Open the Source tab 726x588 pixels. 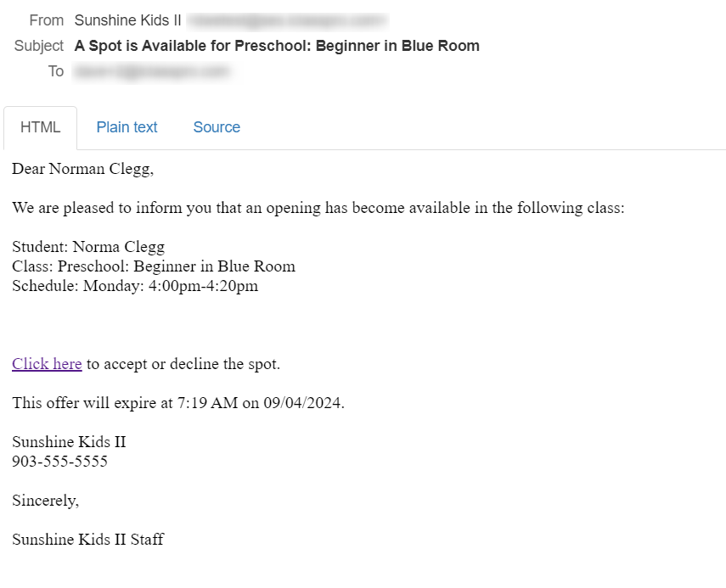point(217,127)
